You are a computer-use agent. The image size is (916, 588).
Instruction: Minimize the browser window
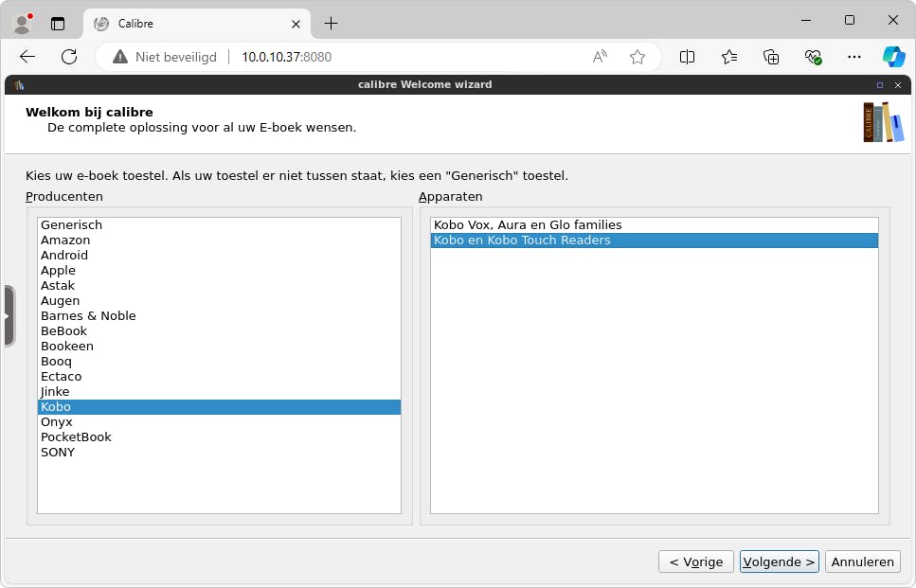point(806,20)
